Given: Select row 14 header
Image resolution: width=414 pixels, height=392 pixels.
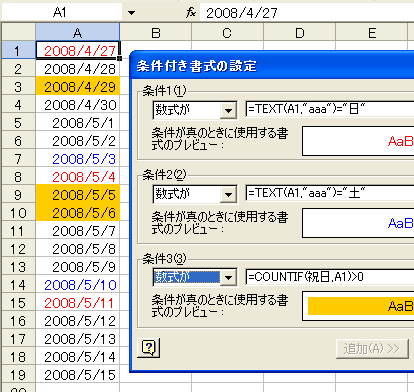Looking at the screenshot, I should [19, 285].
